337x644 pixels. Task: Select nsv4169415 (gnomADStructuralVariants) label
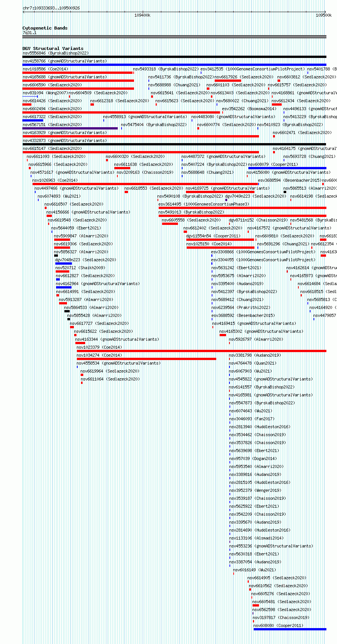[x=254, y=324]
